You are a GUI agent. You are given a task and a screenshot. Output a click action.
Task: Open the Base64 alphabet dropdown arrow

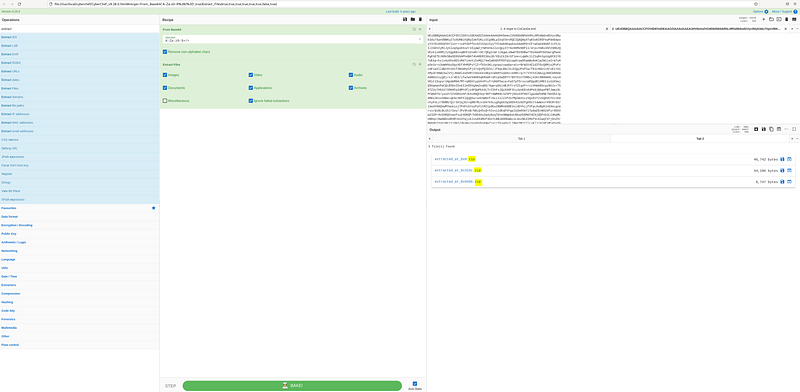pos(420,39)
